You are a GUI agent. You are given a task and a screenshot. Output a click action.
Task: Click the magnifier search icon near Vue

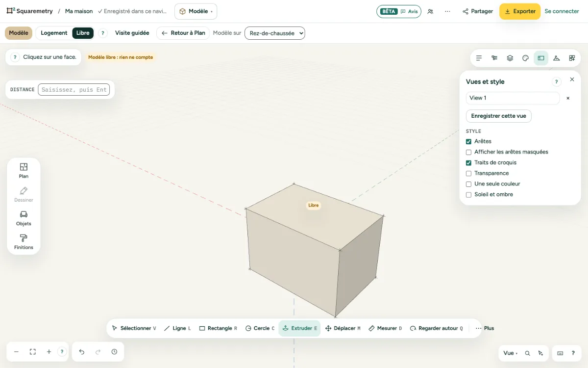pyautogui.click(x=527, y=353)
